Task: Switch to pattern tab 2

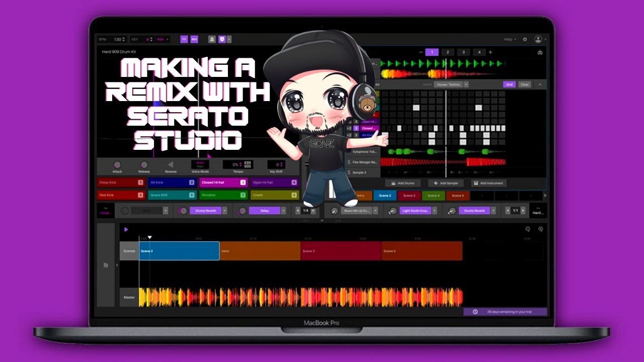Action: [x=448, y=52]
